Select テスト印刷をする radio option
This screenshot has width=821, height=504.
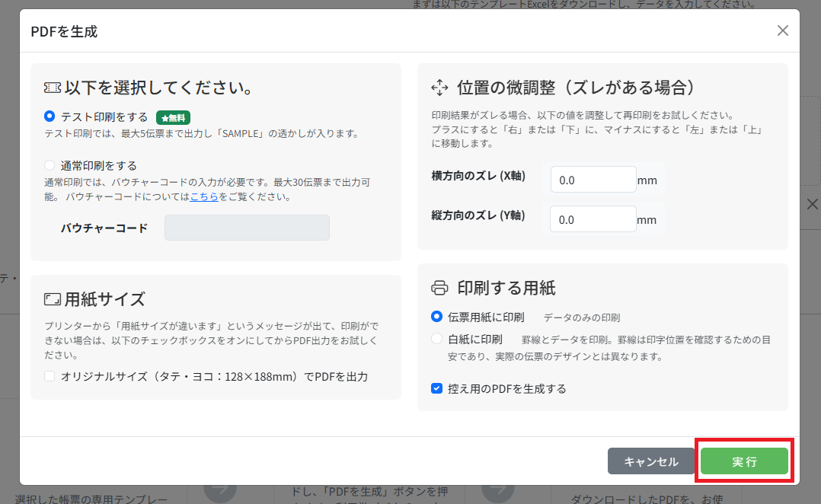tap(50, 116)
